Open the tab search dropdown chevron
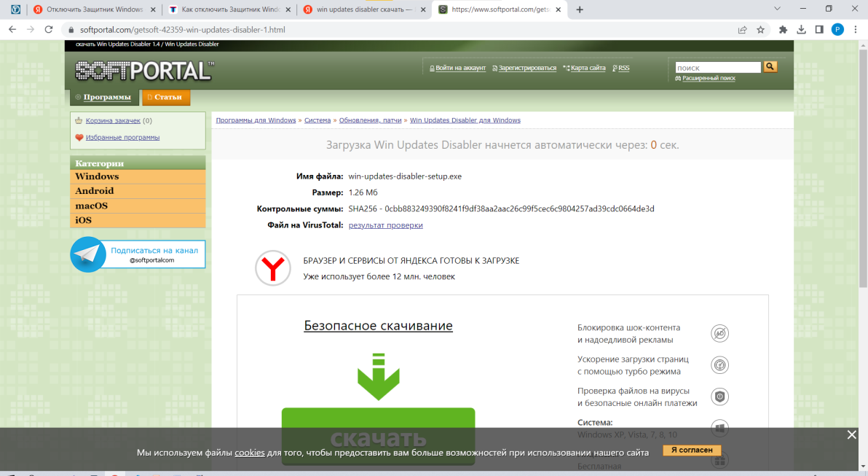This screenshot has width=868, height=476. pyautogui.click(x=777, y=9)
